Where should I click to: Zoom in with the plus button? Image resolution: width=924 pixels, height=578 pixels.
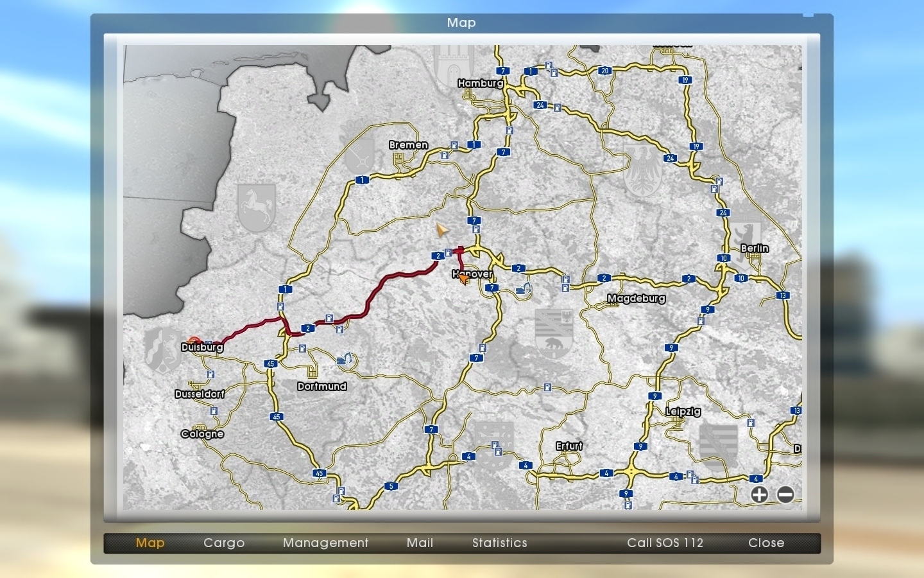759,495
